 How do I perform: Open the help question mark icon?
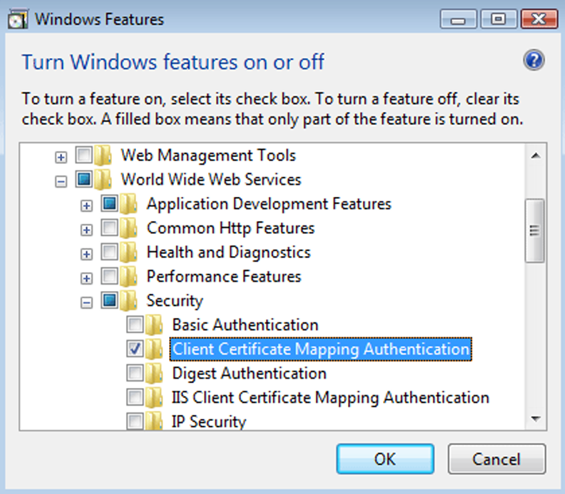click(x=534, y=60)
